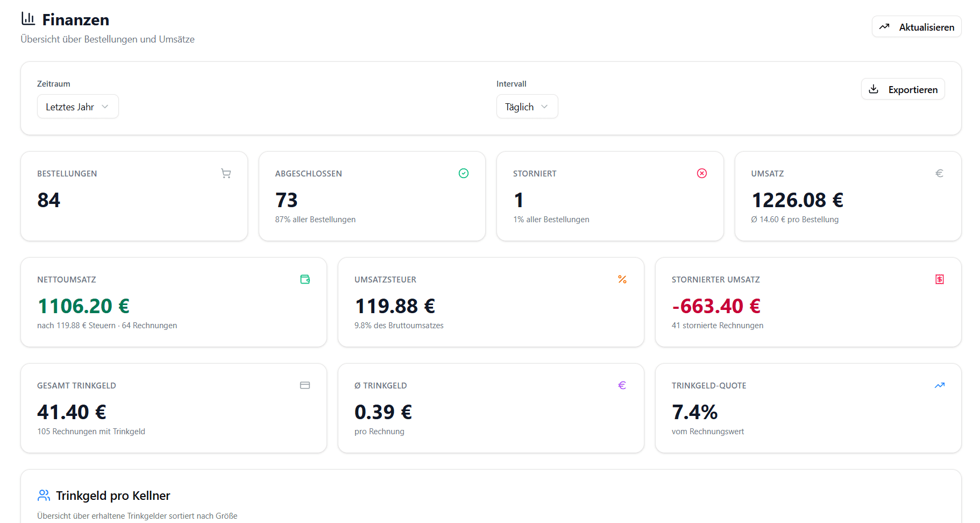Click the red X circle icon in Storniert card

click(x=702, y=173)
